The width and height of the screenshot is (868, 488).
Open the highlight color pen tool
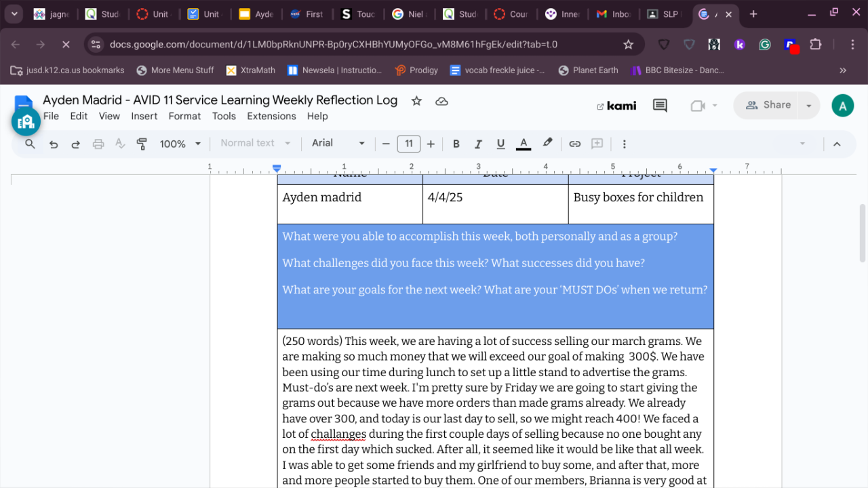coord(547,143)
